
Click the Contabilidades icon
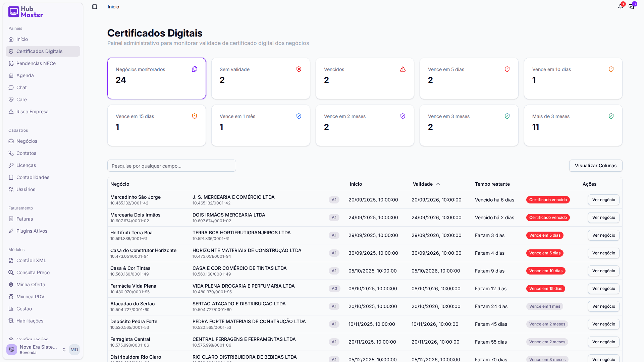pyautogui.click(x=11, y=177)
